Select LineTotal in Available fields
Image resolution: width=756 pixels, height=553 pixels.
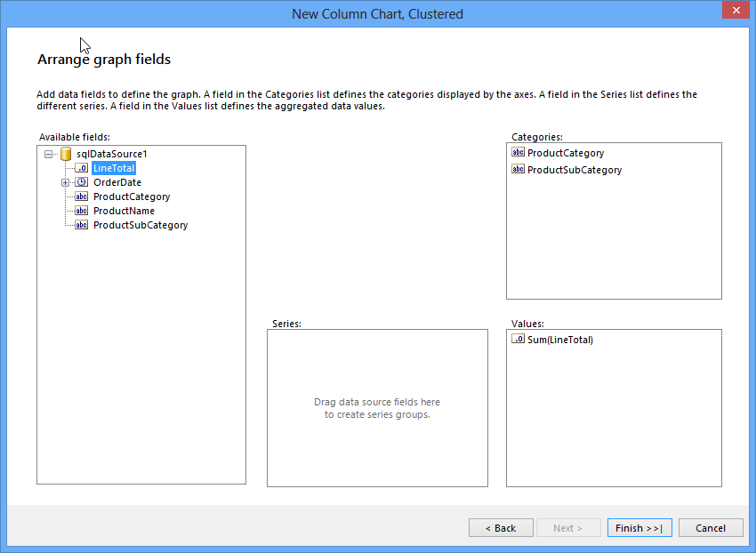tap(114, 168)
